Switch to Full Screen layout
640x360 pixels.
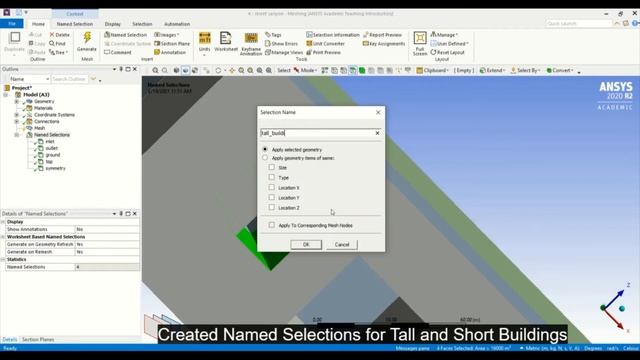point(420,43)
